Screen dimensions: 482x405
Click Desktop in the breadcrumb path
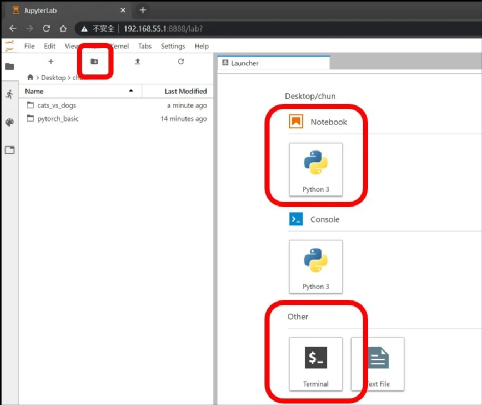pyautogui.click(x=53, y=78)
